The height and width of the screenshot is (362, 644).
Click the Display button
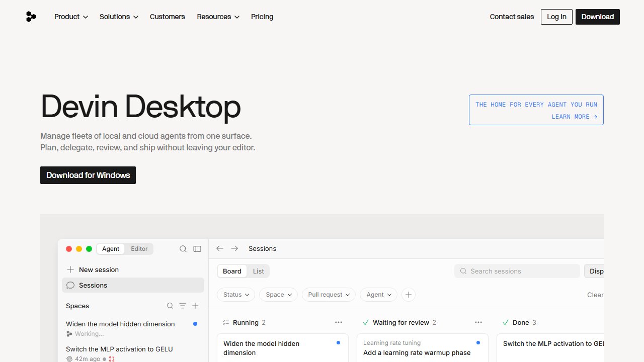pyautogui.click(x=594, y=271)
